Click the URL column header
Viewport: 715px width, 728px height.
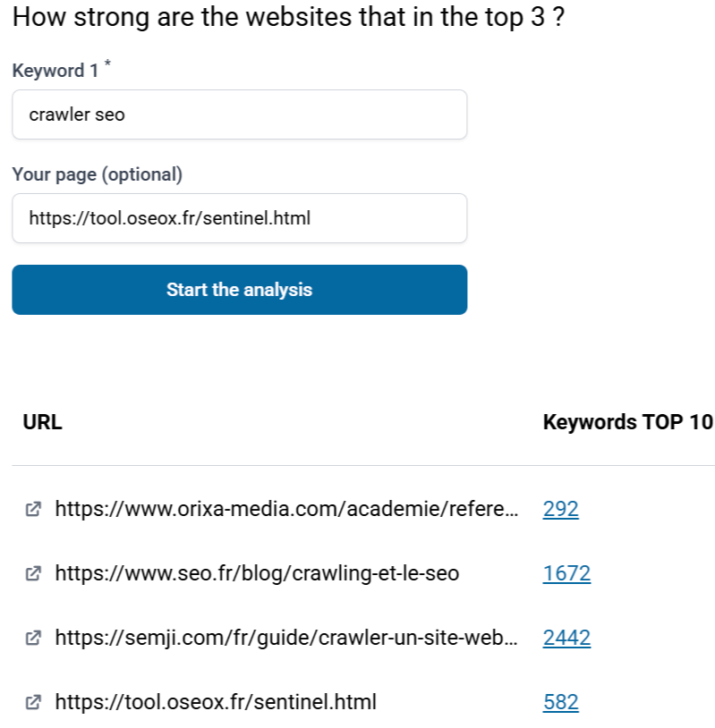tap(43, 423)
